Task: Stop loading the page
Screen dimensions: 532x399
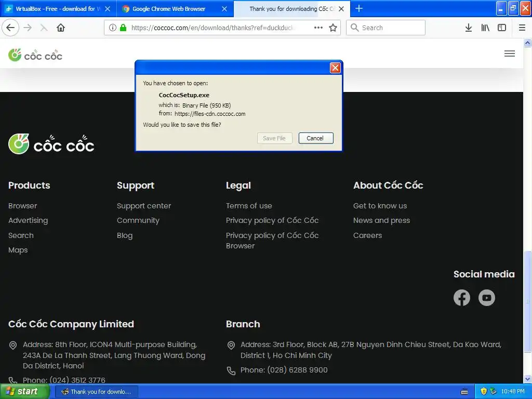Action: pos(44,28)
